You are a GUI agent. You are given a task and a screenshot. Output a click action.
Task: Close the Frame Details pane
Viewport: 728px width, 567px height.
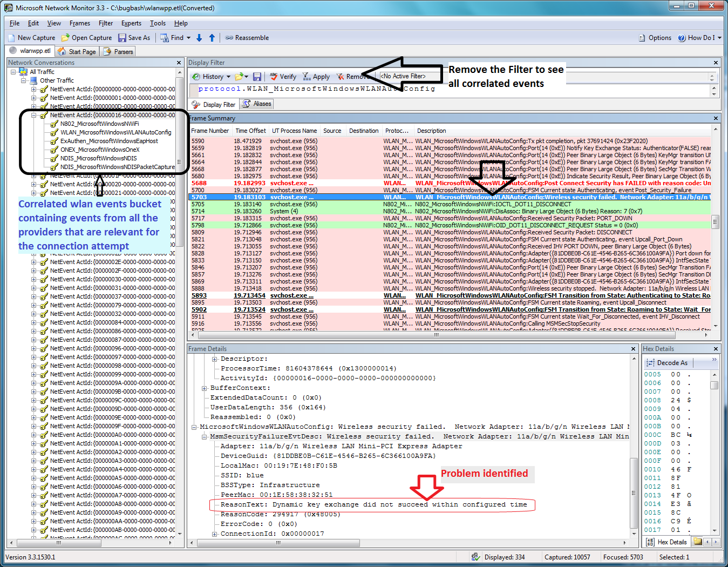pos(634,349)
